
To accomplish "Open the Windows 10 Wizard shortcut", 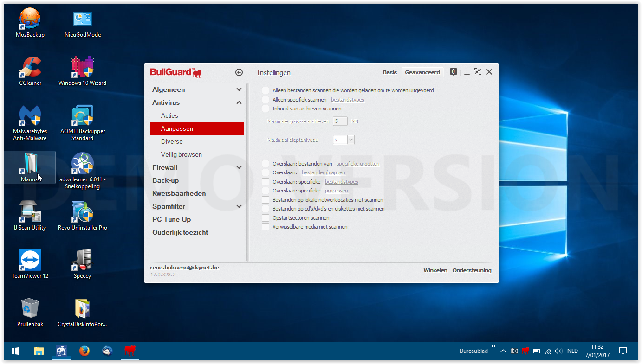I will click(x=83, y=72).
